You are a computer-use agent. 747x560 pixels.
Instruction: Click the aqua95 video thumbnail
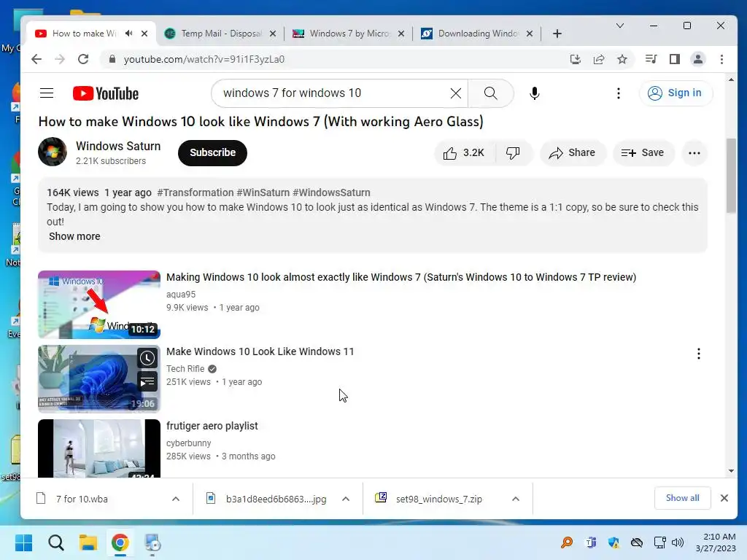click(x=99, y=305)
